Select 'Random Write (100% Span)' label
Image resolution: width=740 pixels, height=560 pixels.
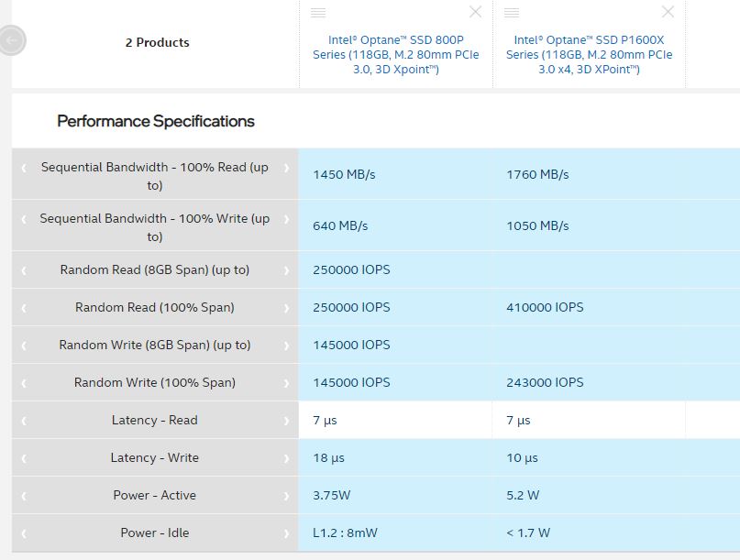(x=155, y=382)
